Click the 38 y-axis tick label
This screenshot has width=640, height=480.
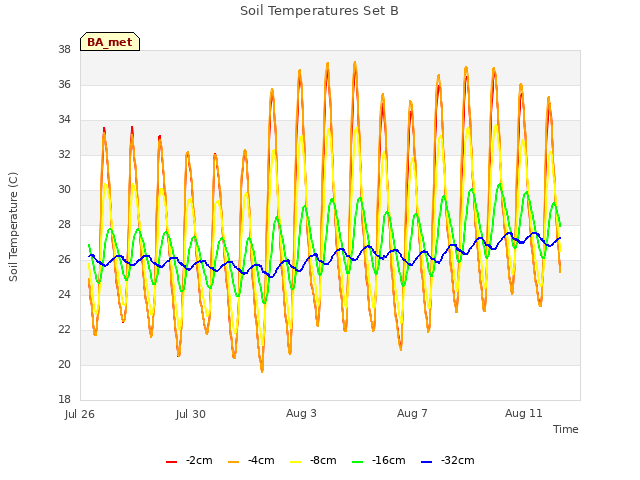[64, 49]
